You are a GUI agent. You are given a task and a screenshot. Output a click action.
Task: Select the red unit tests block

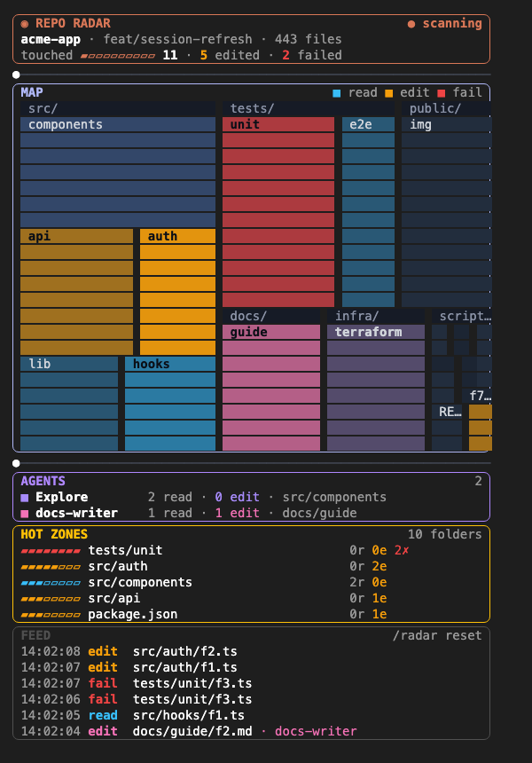278,212
